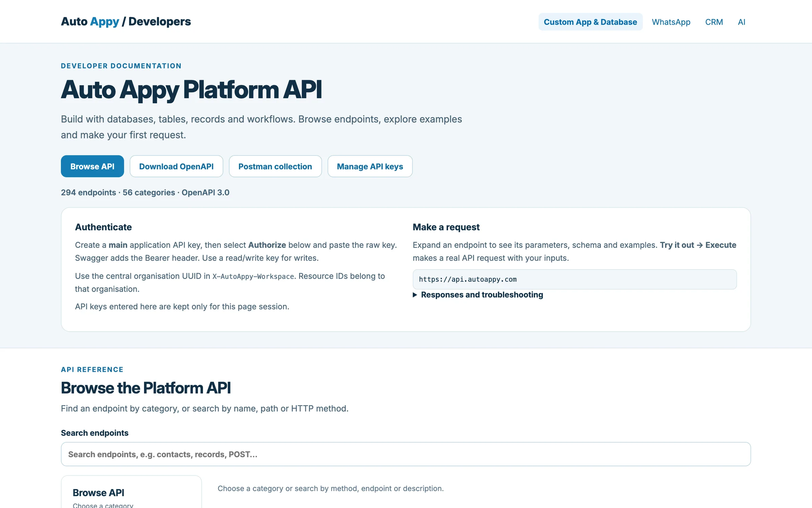Go to the AI nav item

pyautogui.click(x=741, y=22)
